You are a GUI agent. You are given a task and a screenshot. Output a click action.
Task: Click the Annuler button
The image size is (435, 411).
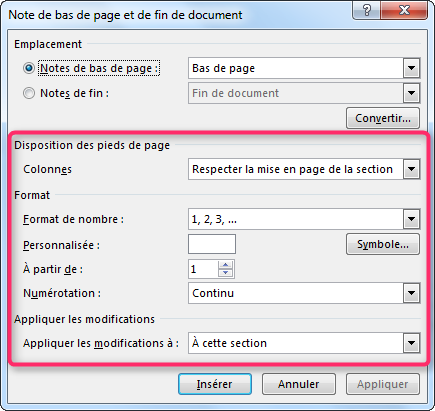click(x=299, y=384)
